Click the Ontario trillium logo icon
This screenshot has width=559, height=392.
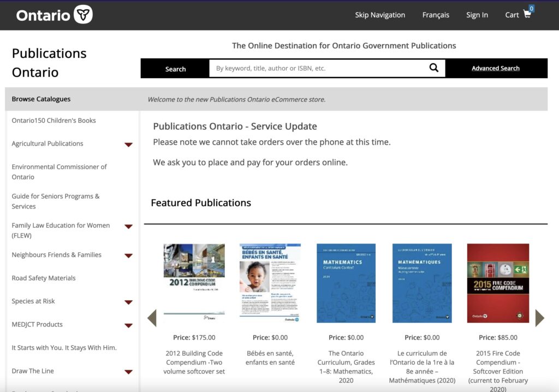tap(83, 15)
